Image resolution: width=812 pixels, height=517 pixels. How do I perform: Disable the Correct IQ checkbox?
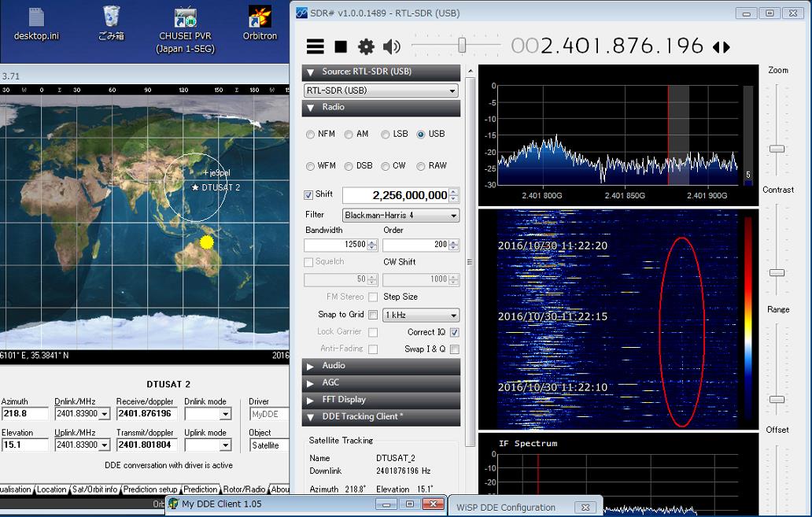point(455,332)
